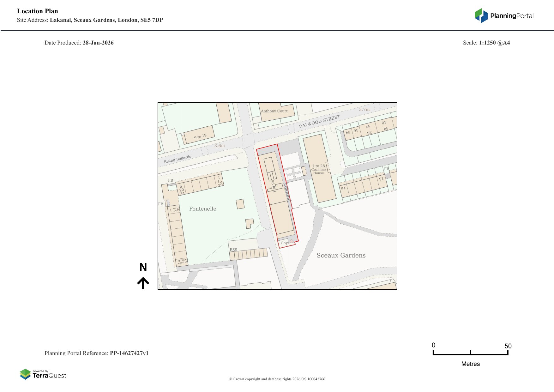The height and width of the screenshot is (392, 554).
Task: Select the Date Produced text
Action: [79, 43]
